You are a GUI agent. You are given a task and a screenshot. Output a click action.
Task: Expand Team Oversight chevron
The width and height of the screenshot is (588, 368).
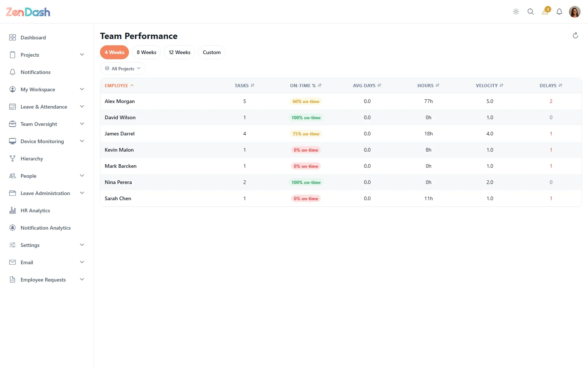pyautogui.click(x=82, y=124)
